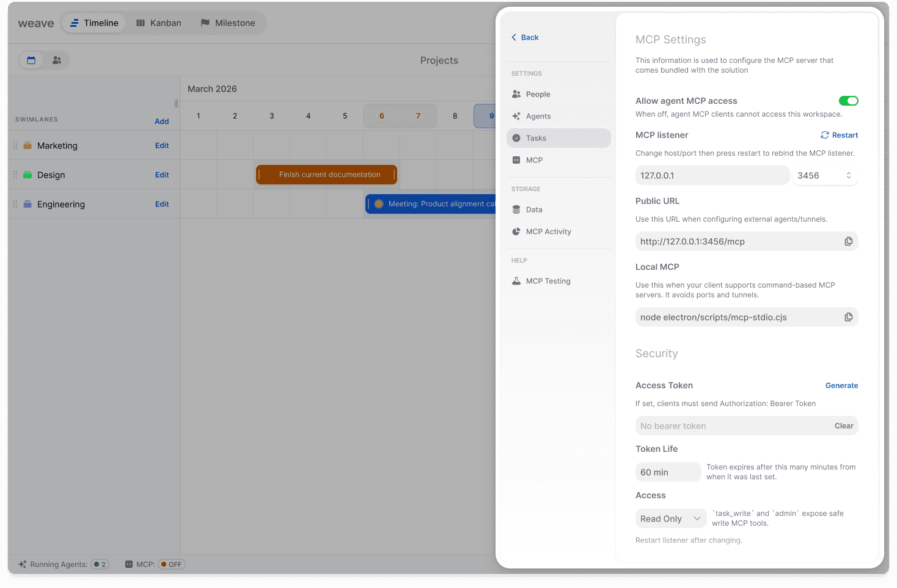Select the calendar view icon
Image resolution: width=897 pixels, height=588 pixels.
tap(31, 60)
